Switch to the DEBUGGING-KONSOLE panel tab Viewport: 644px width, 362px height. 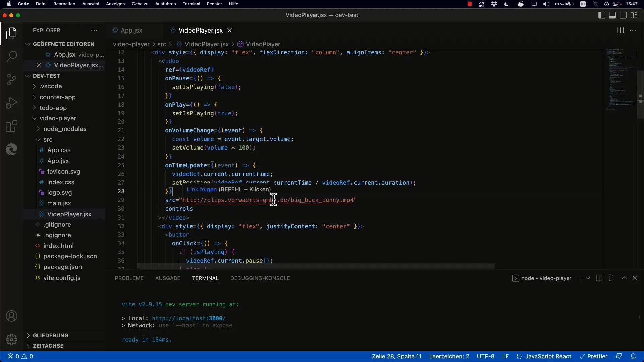260,278
